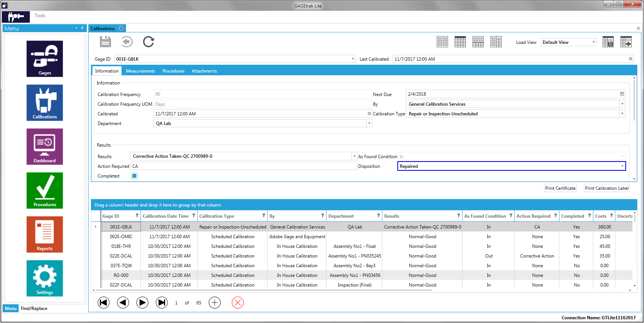Switch to the Attachments tab
Viewport: 644px width, 323px height.
click(x=204, y=71)
